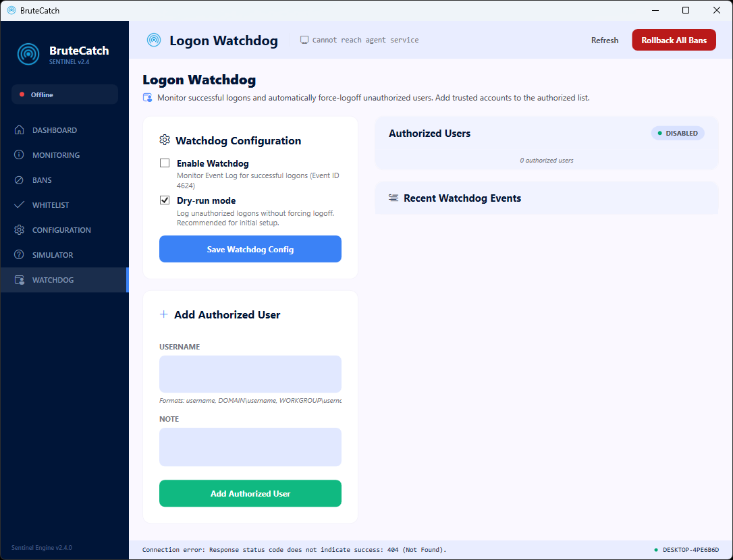733x560 pixels.
Task: Enable the Watchdog checkbox
Action: click(165, 163)
